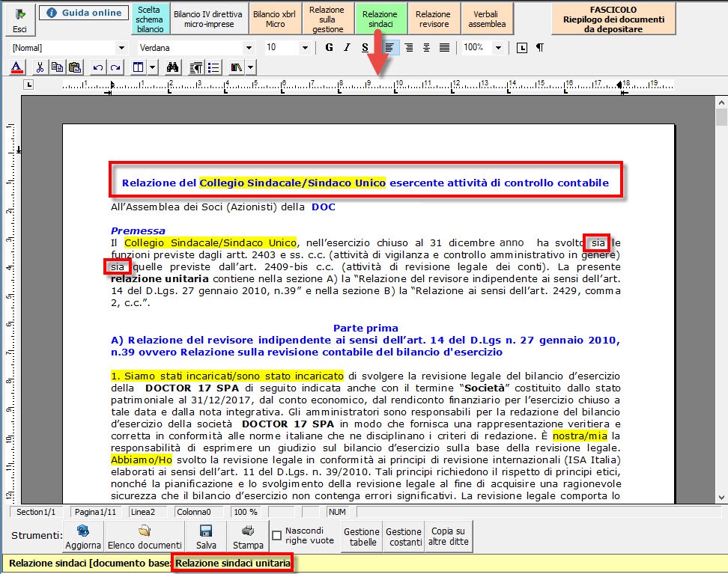The height and width of the screenshot is (574, 728).
Task: Click the paragraph formatting icon
Action: coord(196,68)
